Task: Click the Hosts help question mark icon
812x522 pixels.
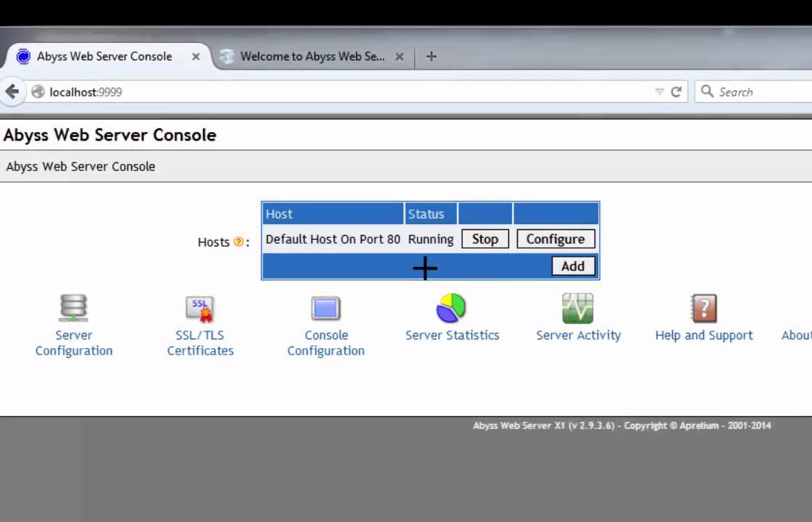Action: pyautogui.click(x=239, y=242)
